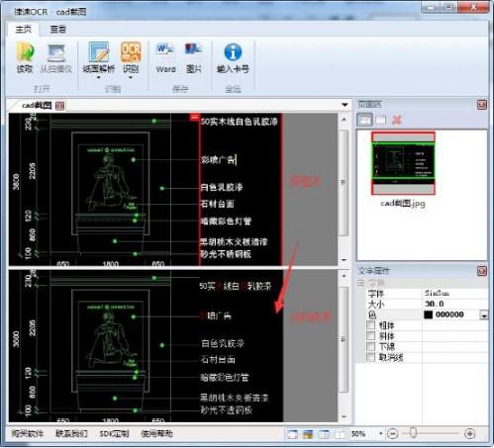Click the 读取 (read file) icon
494x448 pixels.
(x=25, y=52)
